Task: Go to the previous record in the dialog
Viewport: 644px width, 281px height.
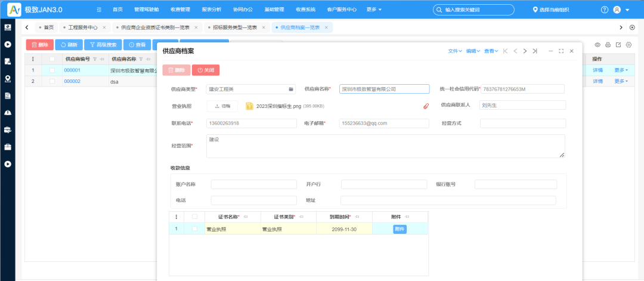Action: pos(515,51)
